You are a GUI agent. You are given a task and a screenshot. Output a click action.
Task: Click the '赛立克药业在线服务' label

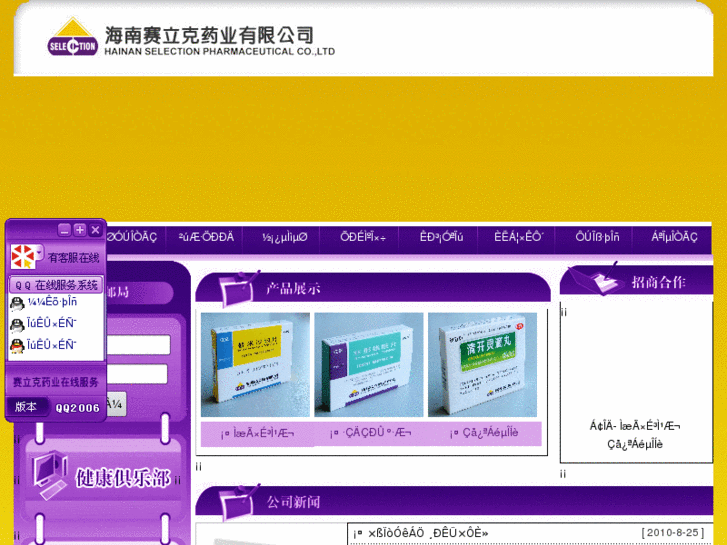pyautogui.click(x=56, y=382)
